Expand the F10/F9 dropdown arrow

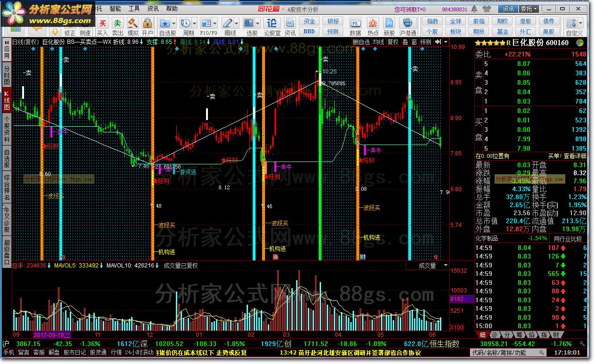pos(215,24)
